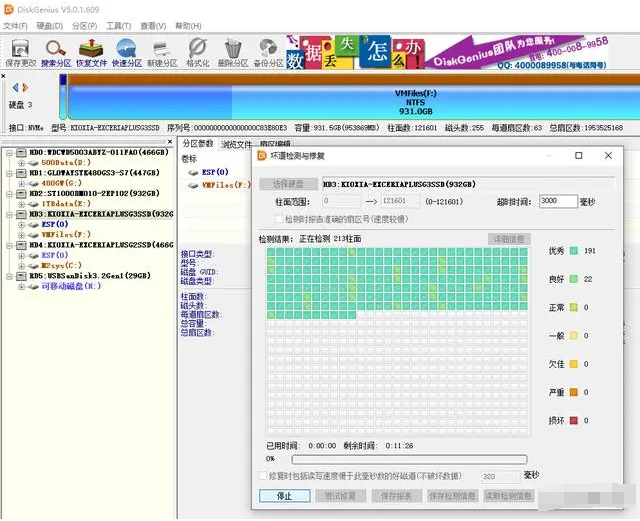This screenshot has width=640, height=521.
Task: Click the 停止 (Stop) button
Action: (x=284, y=496)
